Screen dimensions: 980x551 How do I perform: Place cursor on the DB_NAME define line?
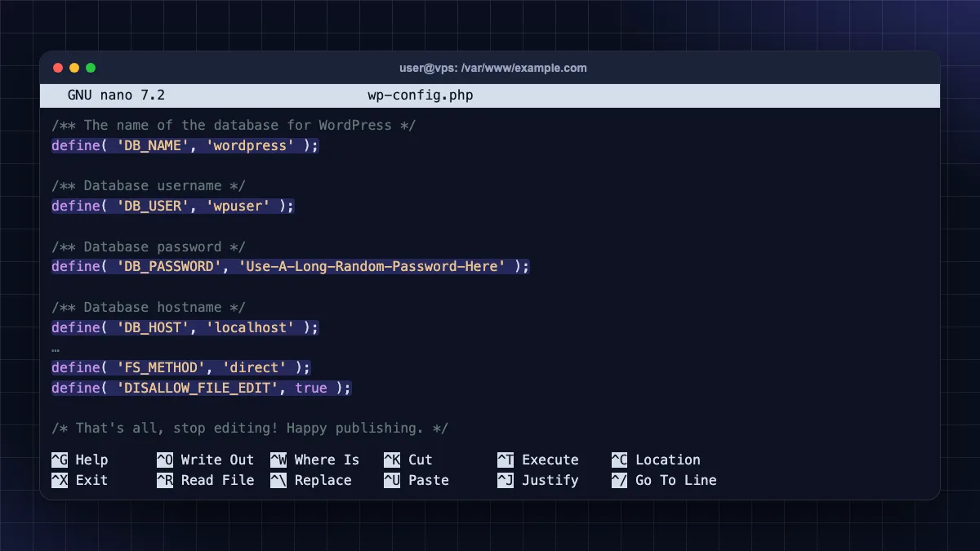click(185, 145)
